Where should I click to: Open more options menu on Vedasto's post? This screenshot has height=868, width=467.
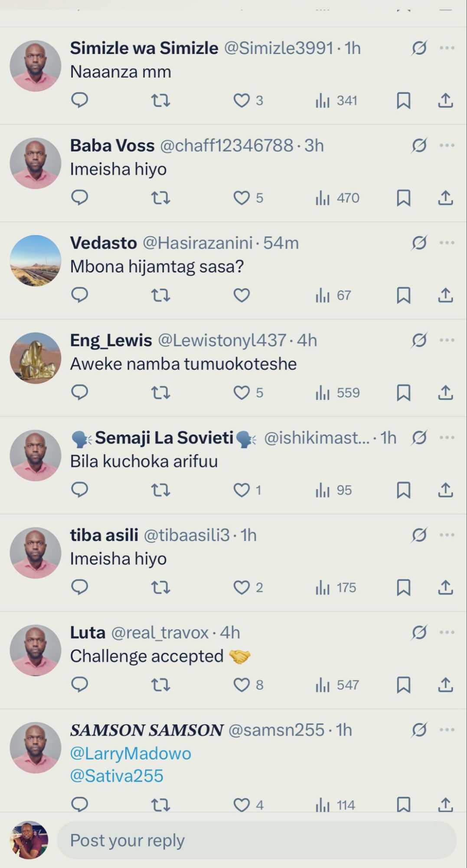point(447,243)
